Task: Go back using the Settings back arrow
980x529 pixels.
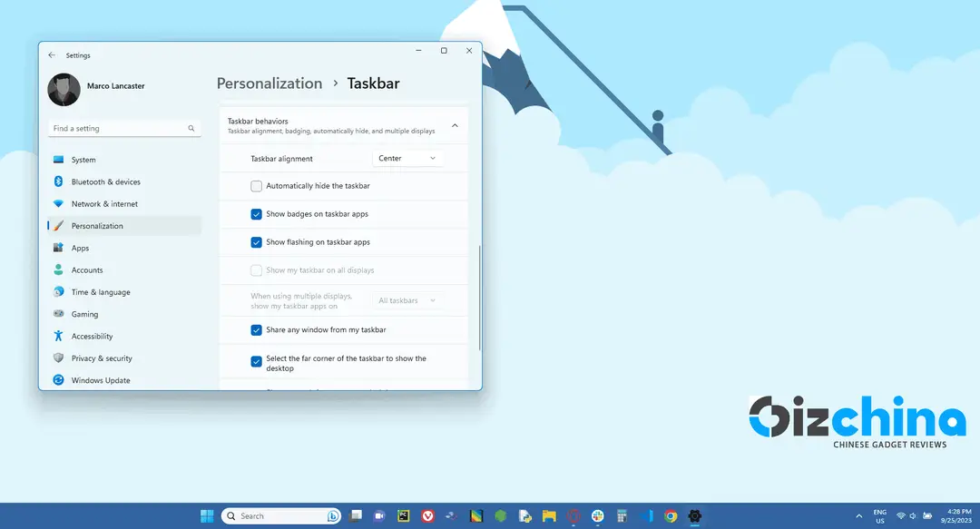Action: (x=52, y=55)
